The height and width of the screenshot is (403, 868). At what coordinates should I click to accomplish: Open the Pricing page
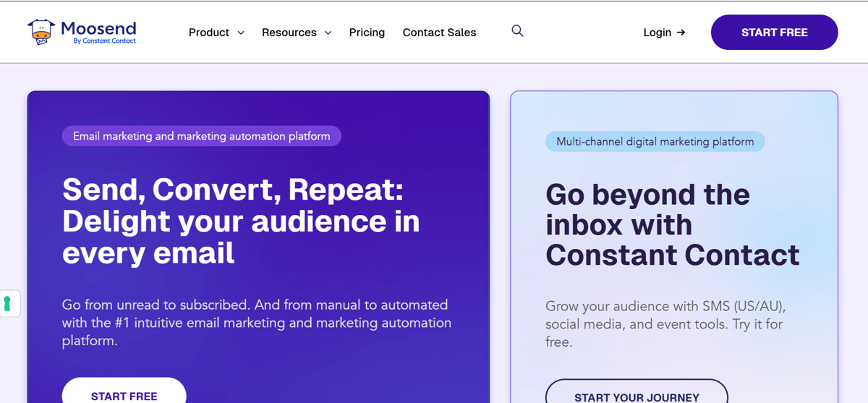click(x=367, y=33)
